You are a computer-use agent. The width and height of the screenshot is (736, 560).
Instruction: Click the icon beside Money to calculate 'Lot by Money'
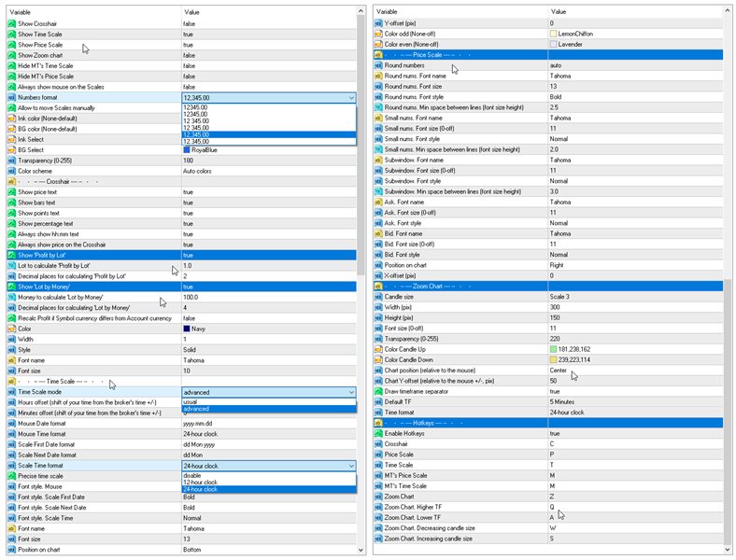[12, 298]
